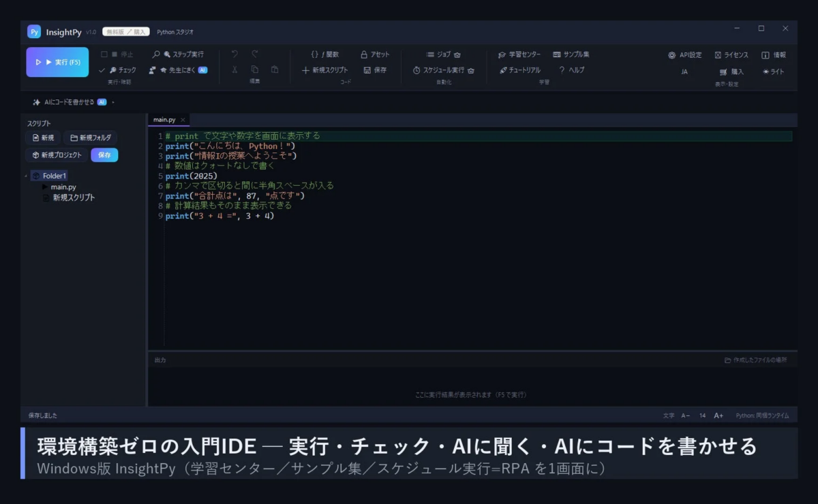Click the print(2025) code line
818x504 pixels.
pyautogui.click(x=192, y=176)
